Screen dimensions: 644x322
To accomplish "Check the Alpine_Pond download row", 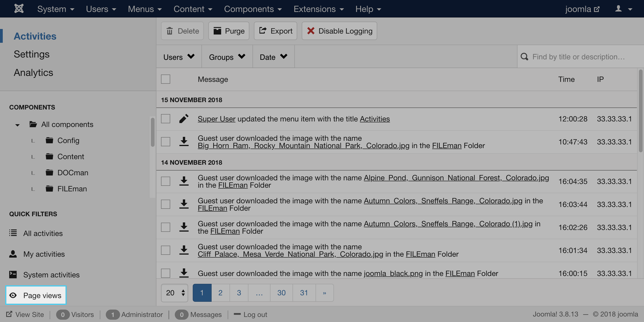I will tap(166, 181).
